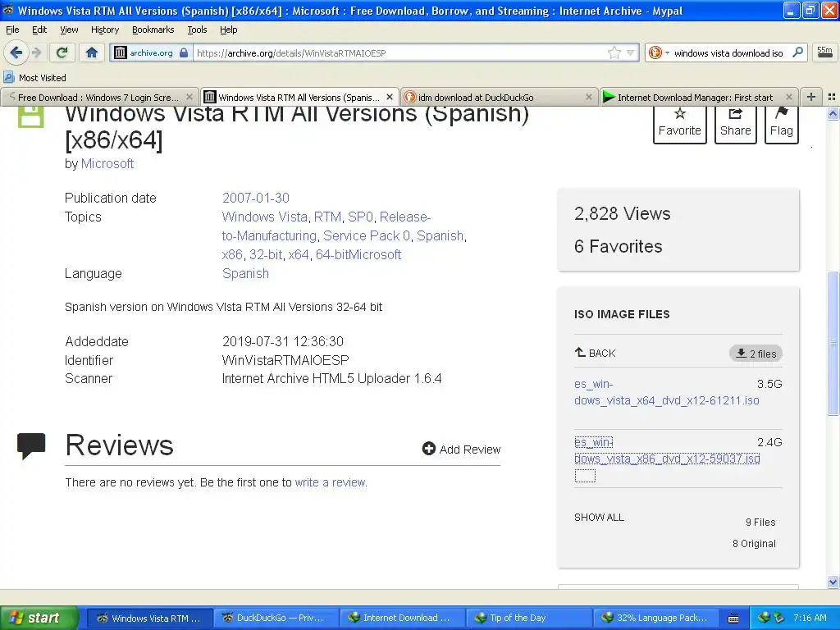
Task: Click the Flag button
Action: click(781, 125)
